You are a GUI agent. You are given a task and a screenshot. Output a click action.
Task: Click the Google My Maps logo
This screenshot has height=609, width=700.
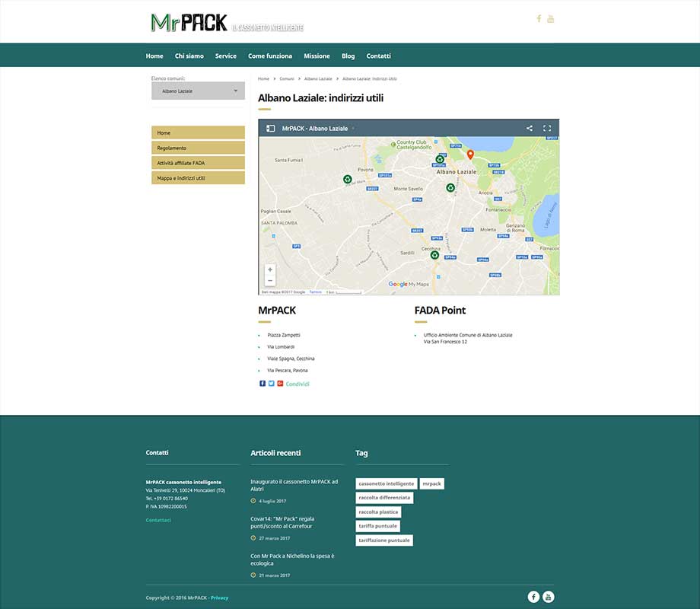click(x=409, y=284)
